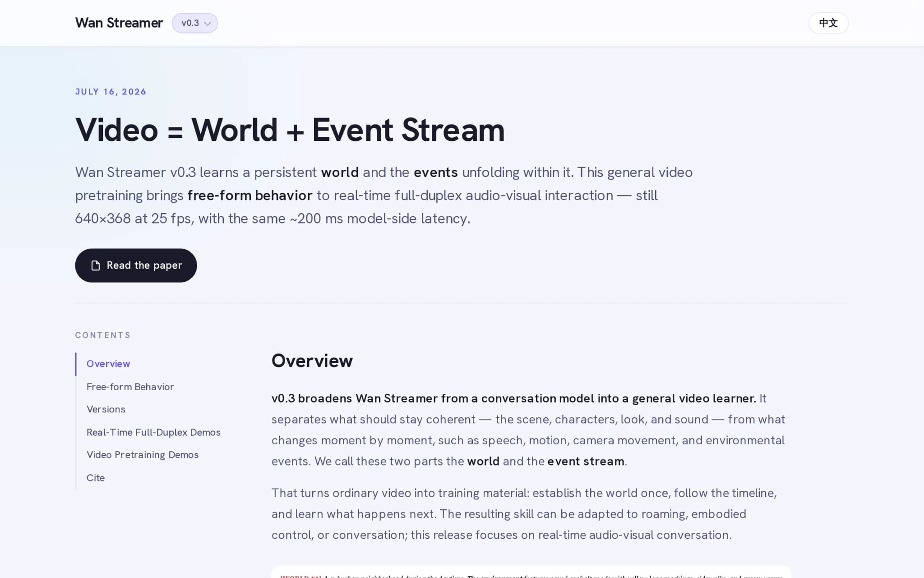The width and height of the screenshot is (924, 578).
Task: Go to Real-Time Full-Duplex Demos
Action: [153, 433]
